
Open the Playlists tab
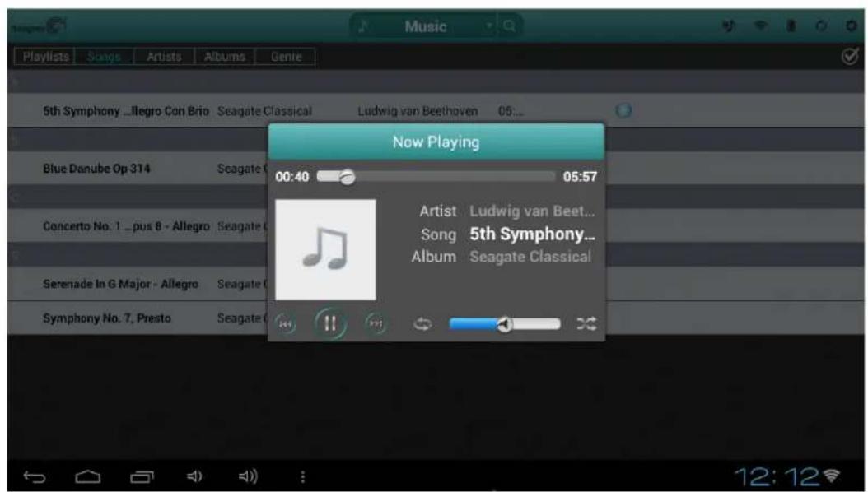[45, 57]
